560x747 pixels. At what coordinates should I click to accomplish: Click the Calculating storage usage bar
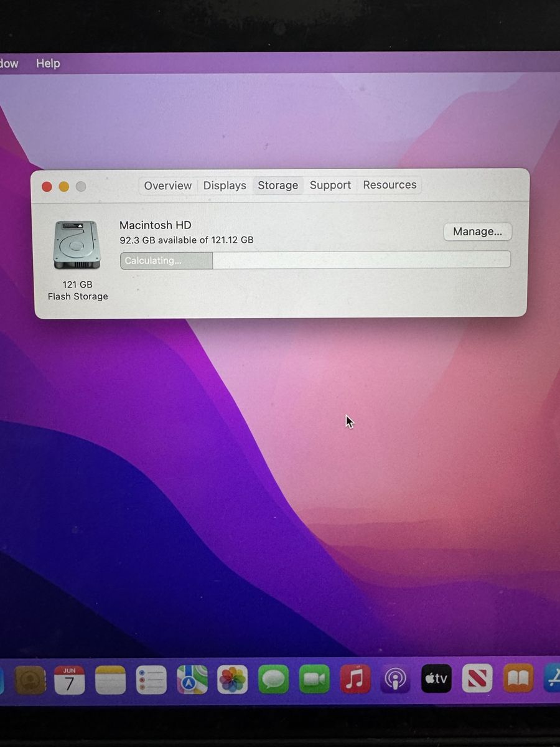point(315,260)
